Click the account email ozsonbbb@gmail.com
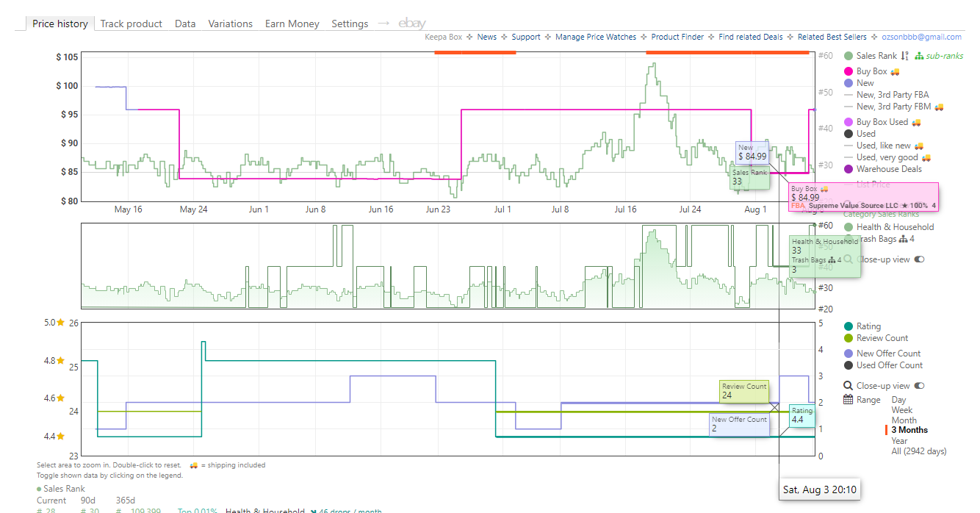Viewport: 980px width, 513px height. click(921, 37)
